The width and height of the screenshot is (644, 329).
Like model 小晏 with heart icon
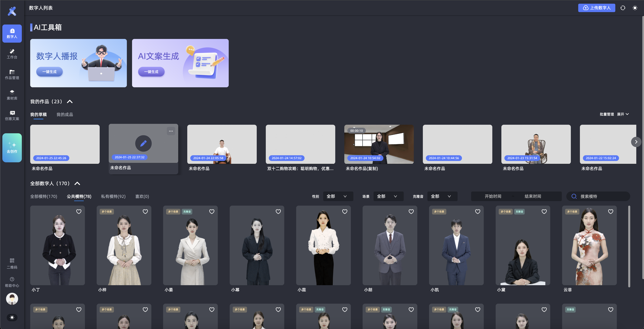(x=212, y=211)
